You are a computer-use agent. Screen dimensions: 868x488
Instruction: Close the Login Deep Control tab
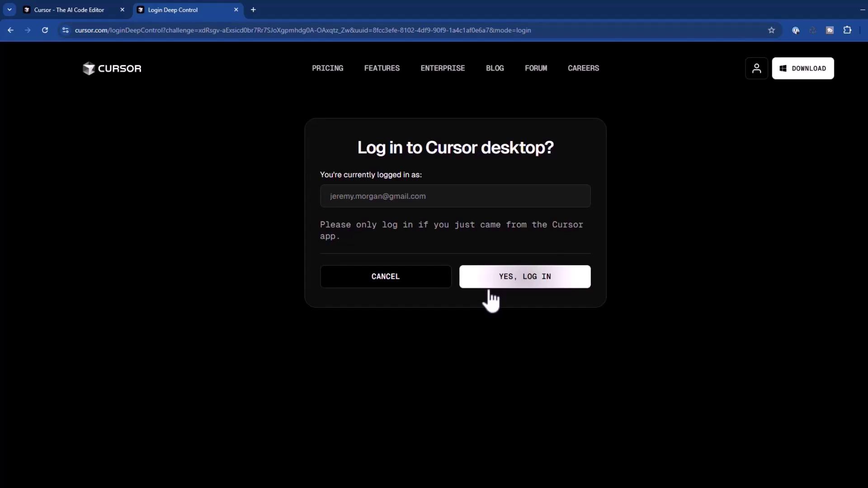coord(236,9)
